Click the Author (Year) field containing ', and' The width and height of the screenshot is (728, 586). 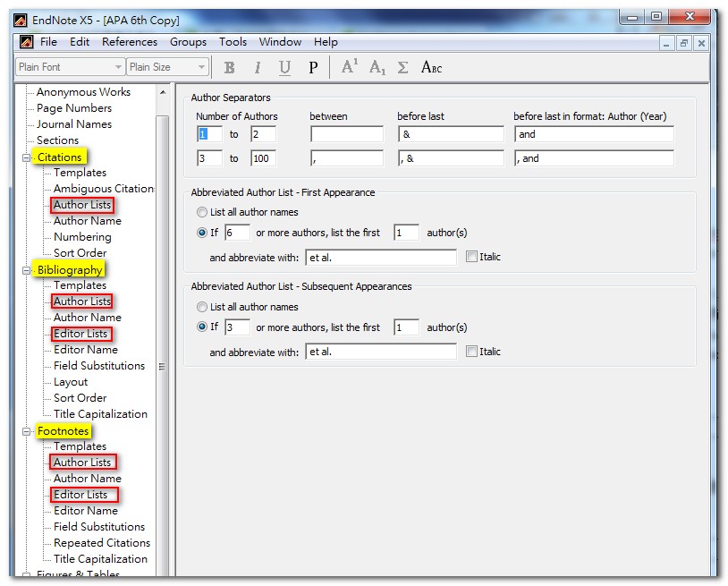pyautogui.click(x=594, y=158)
